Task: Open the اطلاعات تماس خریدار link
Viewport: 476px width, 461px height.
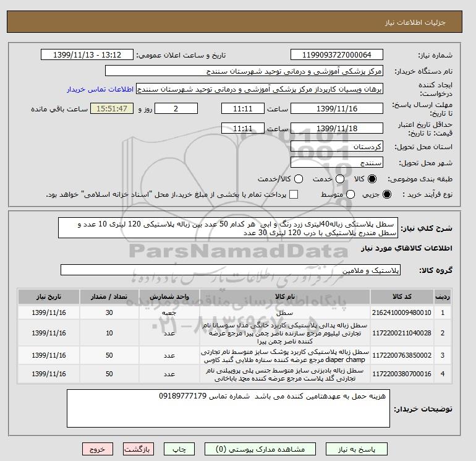Action: (x=100, y=89)
